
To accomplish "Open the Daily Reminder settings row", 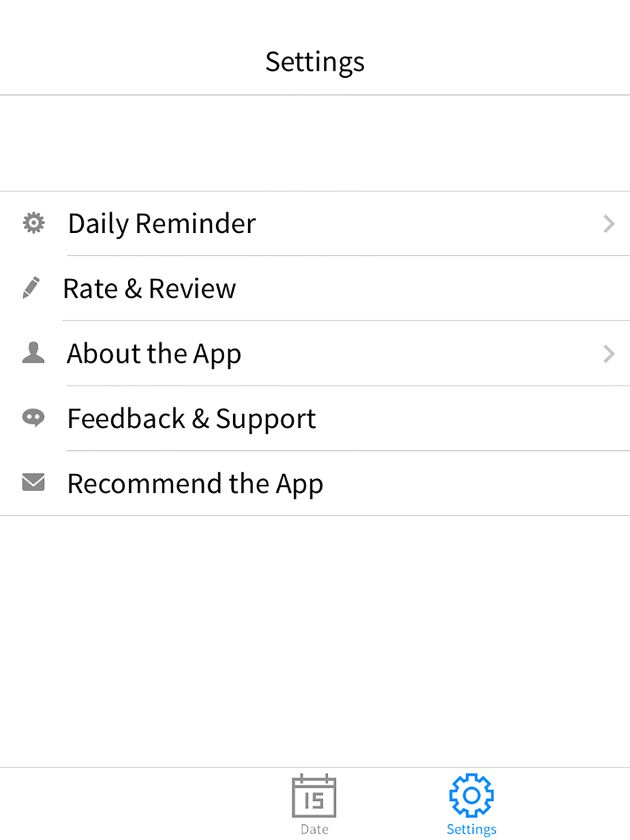I will pos(315,224).
